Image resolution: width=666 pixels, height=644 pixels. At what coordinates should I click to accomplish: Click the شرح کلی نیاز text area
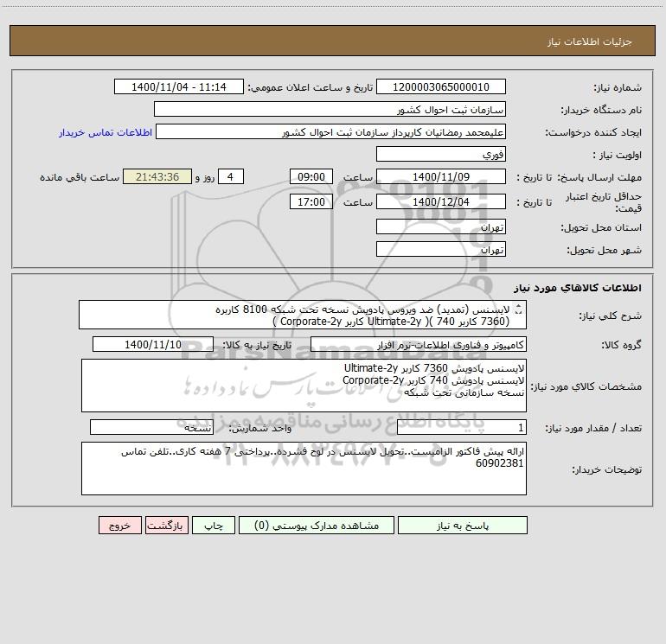[x=303, y=315]
